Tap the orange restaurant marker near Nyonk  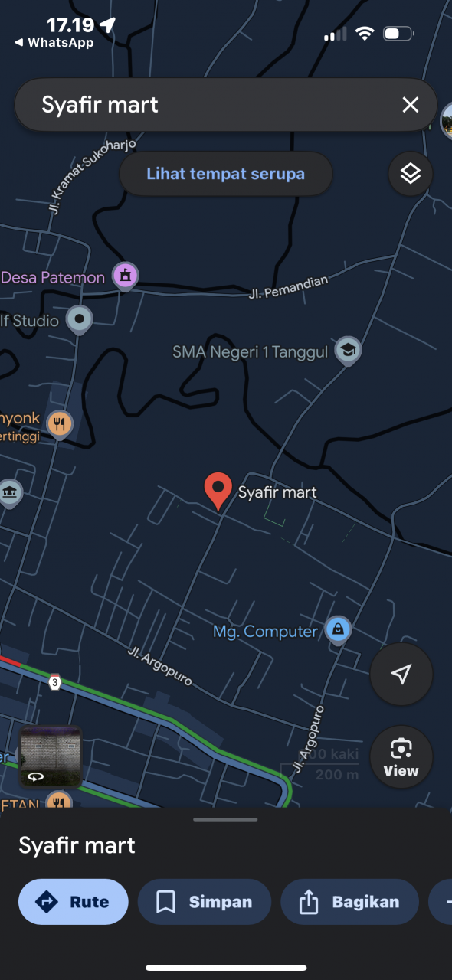[59, 423]
